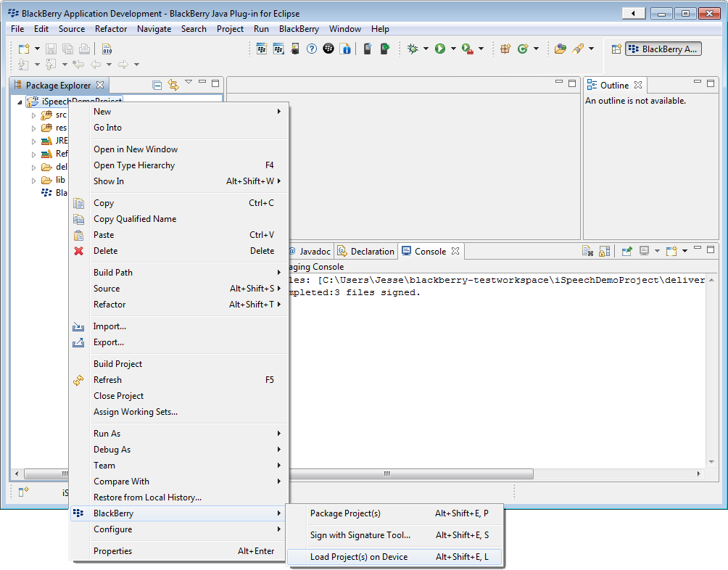The image size is (728, 570).
Task: Click the Clear Console icon
Action: coord(588,252)
